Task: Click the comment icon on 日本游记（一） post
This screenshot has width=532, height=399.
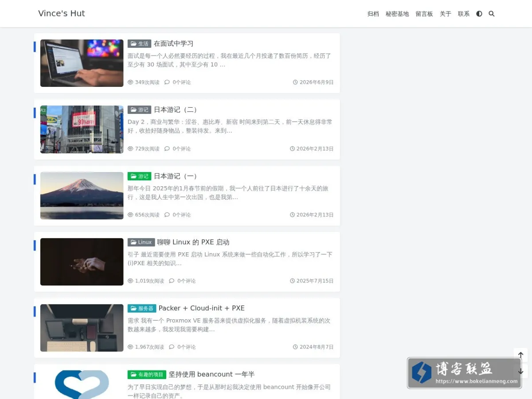Action: pos(167,215)
